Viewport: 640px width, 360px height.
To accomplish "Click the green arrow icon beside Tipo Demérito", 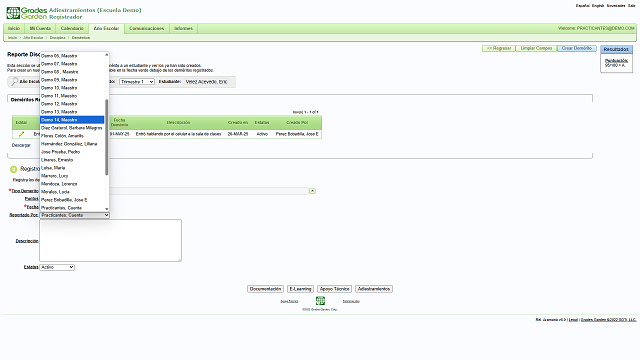I will click(x=312, y=191).
